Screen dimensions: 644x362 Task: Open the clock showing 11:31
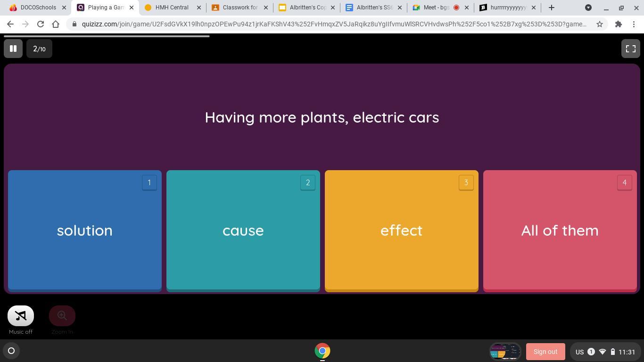point(627,352)
